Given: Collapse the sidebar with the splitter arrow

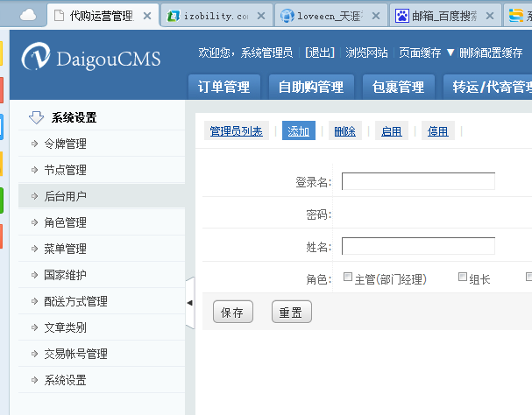Looking at the screenshot, I should tap(190, 303).
